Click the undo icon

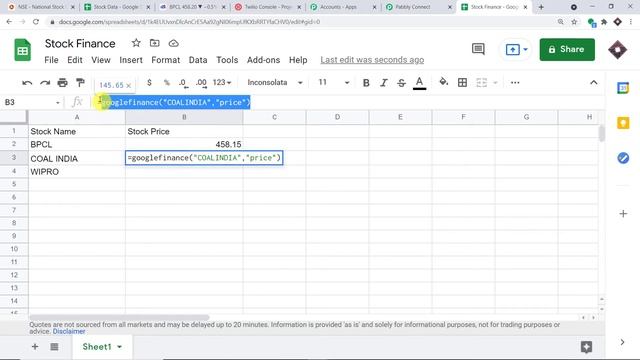click(27, 83)
